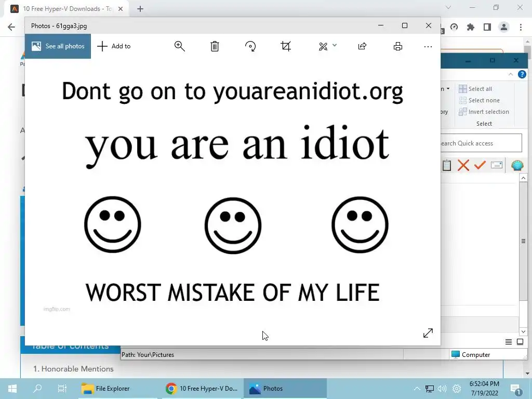Click the orange checkmark icon
This screenshot has height=399, width=532.
click(480, 165)
